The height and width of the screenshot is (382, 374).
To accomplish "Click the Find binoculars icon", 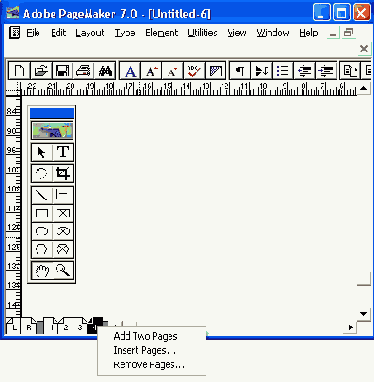I will point(105,71).
